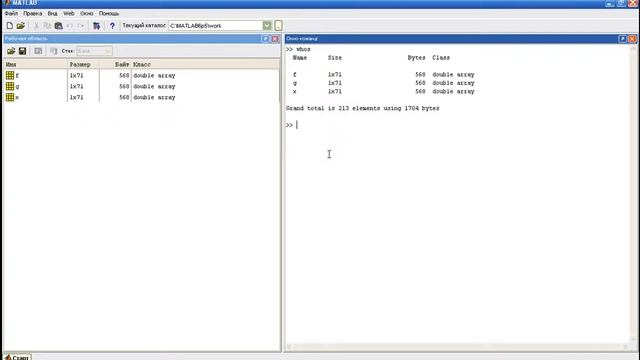Launch Simulink from the toolbar icon
The width and height of the screenshot is (640, 360).
point(96,26)
